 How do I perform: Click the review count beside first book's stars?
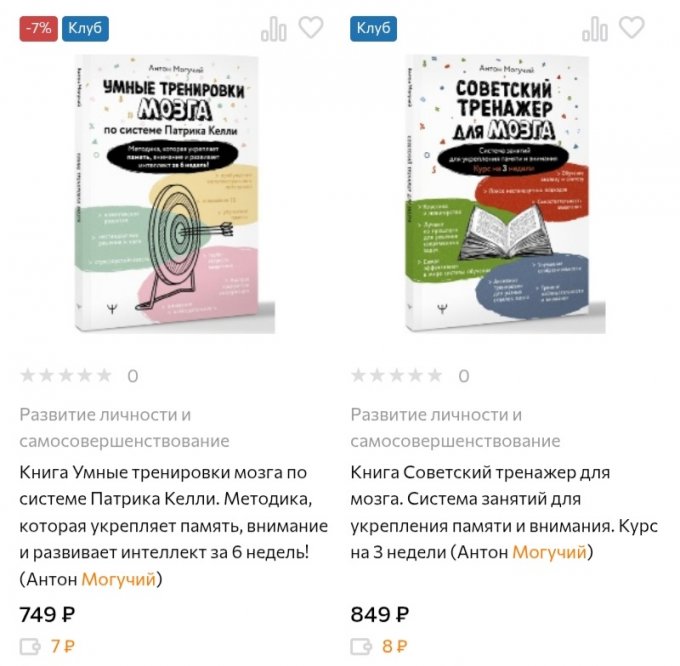(x=133, y=376)
